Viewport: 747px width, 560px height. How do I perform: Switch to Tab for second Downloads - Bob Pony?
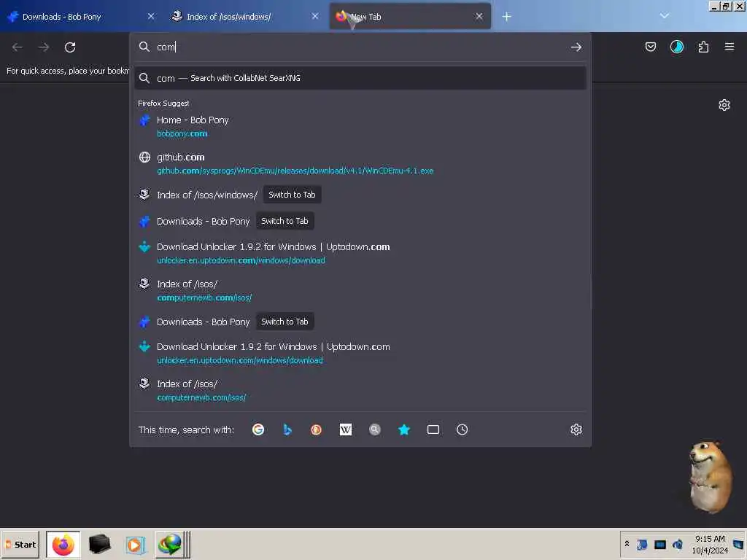pos(285,322)
